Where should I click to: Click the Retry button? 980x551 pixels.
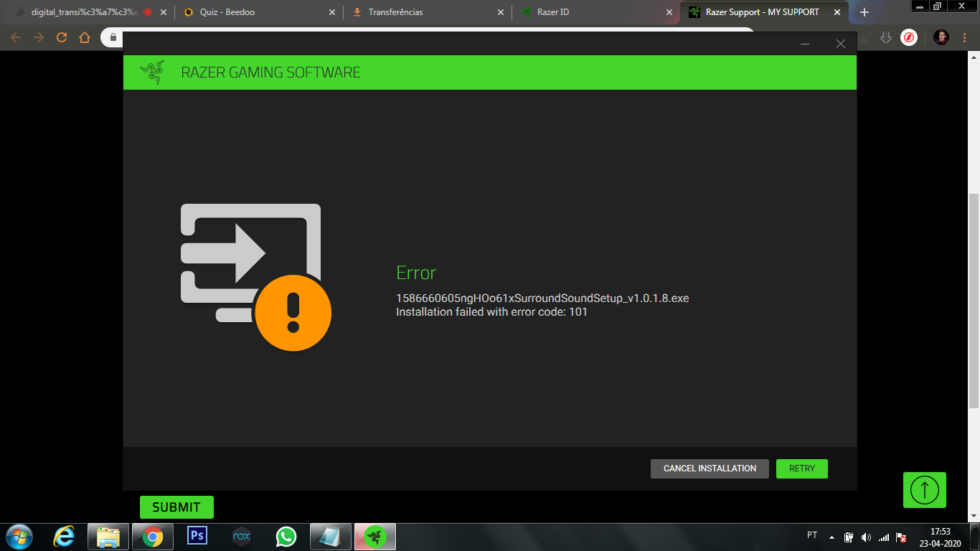tap(802, 468)
